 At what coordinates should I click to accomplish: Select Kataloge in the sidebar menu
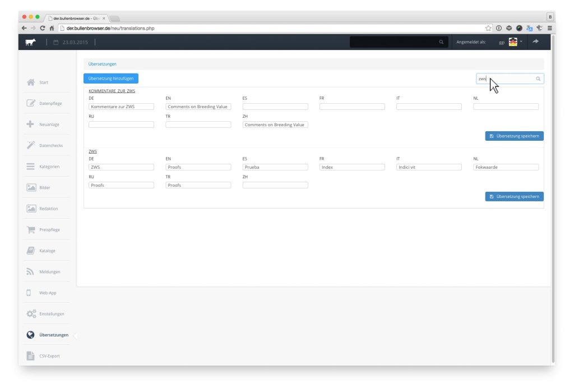(47, 251)
